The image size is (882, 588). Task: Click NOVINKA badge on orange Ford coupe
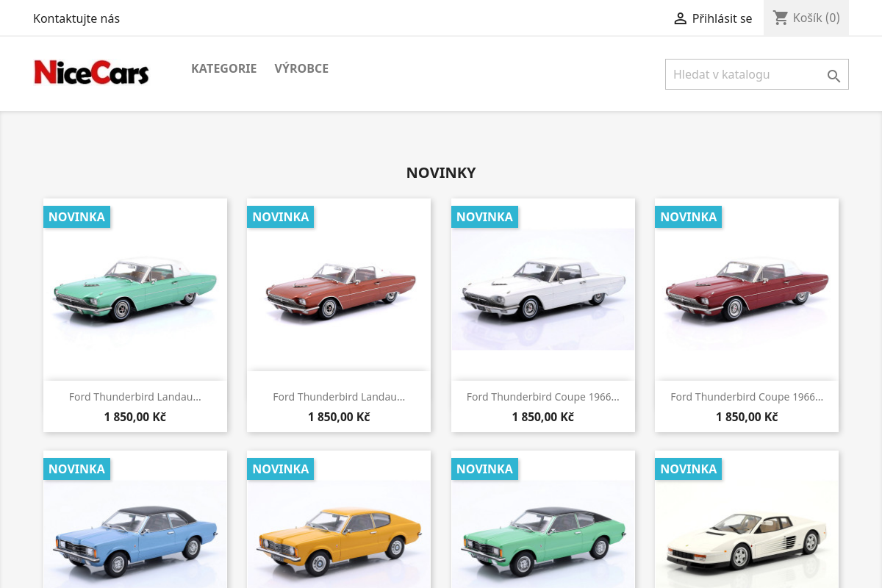280,469
